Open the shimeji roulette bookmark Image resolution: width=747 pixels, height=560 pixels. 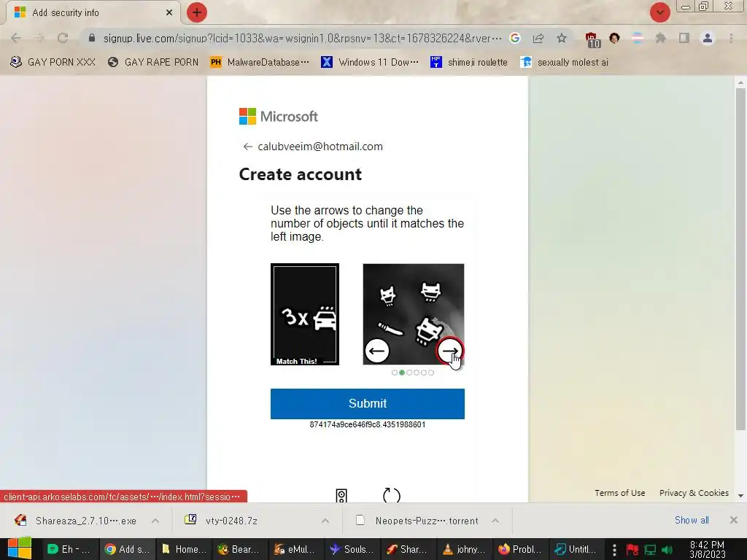[x=469, y=62]
